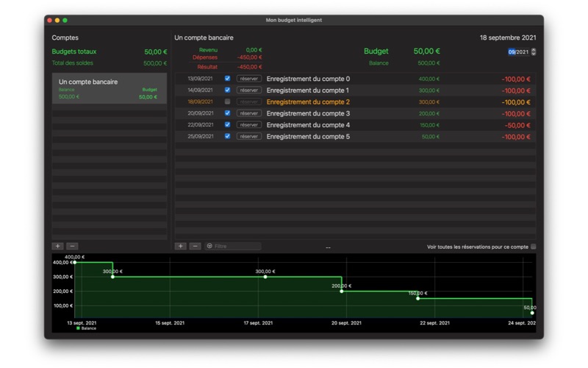Image resolution: width=588 pixels, height=368 pixels.
Task: Click the -50,00 € amount on compte 4
Action: tap(517, 125)
